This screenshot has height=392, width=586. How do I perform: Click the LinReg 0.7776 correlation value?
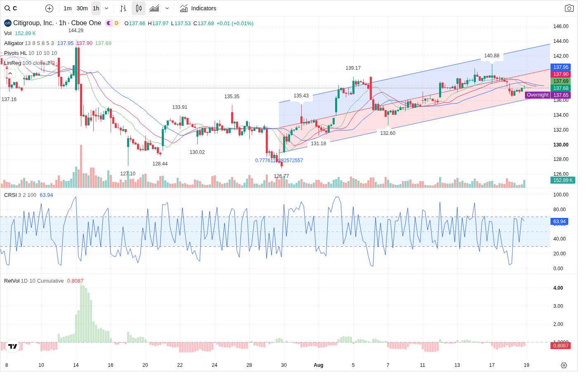[x=279, y=161]
